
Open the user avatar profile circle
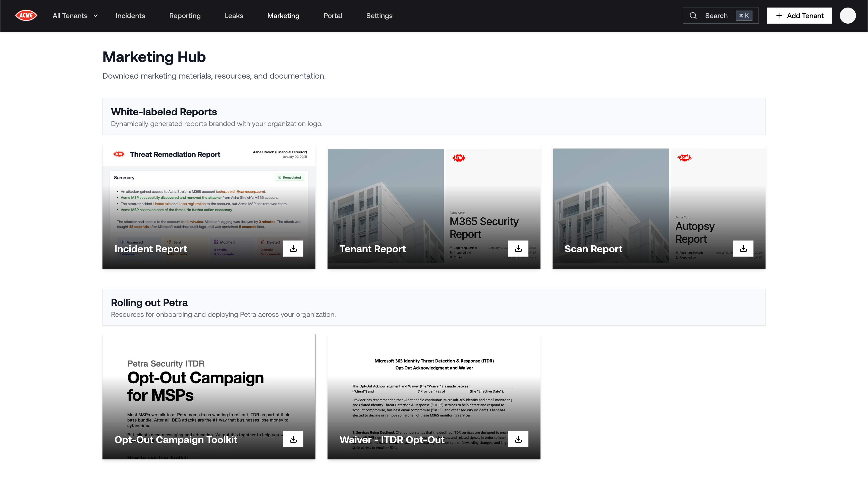847,16
